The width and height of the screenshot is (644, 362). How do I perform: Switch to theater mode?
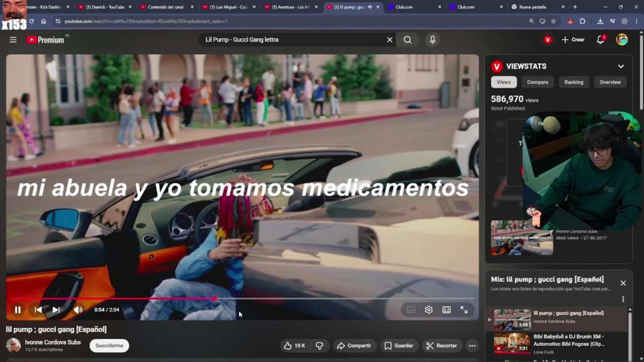[x=446, y=310]
